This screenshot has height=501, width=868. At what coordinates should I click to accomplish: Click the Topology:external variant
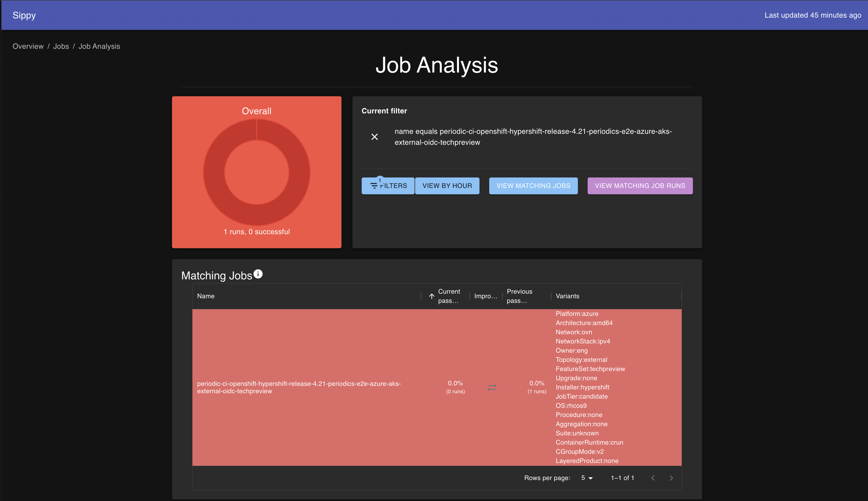(x=581, y=360)
